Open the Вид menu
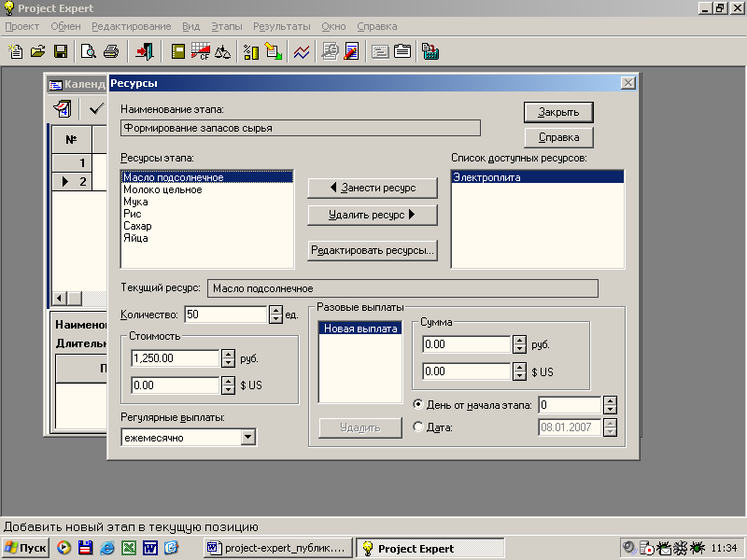 click(x=191, y=27)
